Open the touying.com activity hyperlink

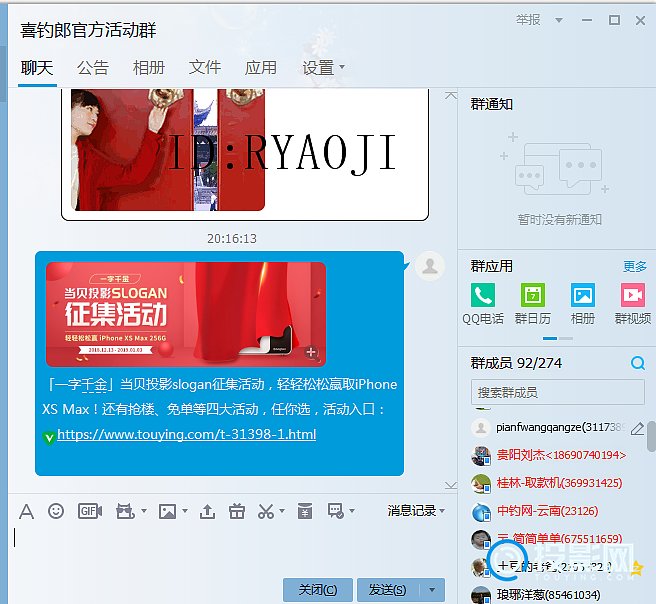tap(187, 434)
